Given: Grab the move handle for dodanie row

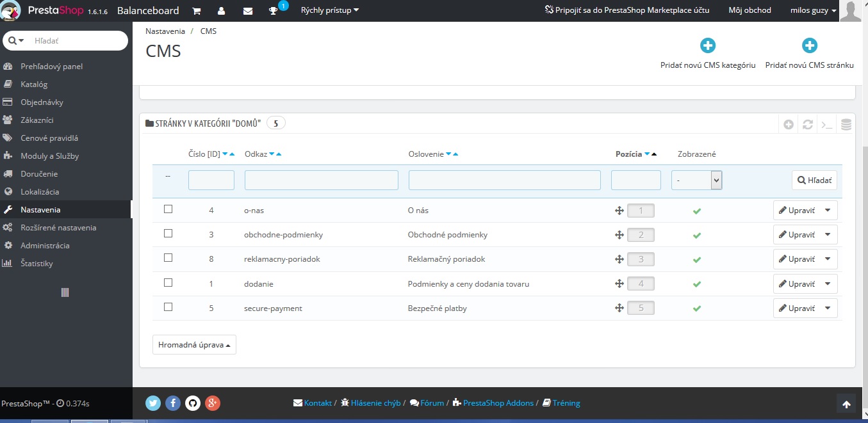Looking at the screenshot, I should pos(619,283).
